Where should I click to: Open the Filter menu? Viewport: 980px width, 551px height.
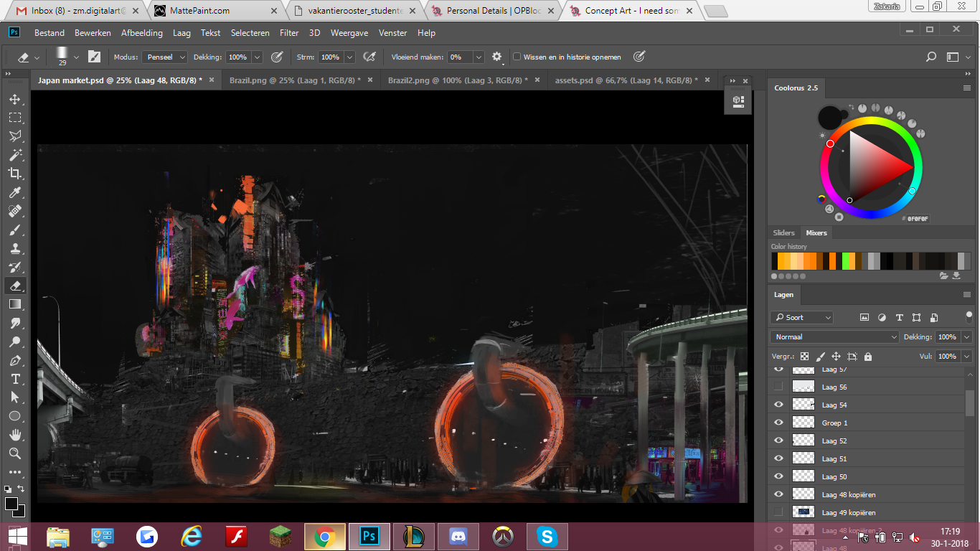pos(289,33)
